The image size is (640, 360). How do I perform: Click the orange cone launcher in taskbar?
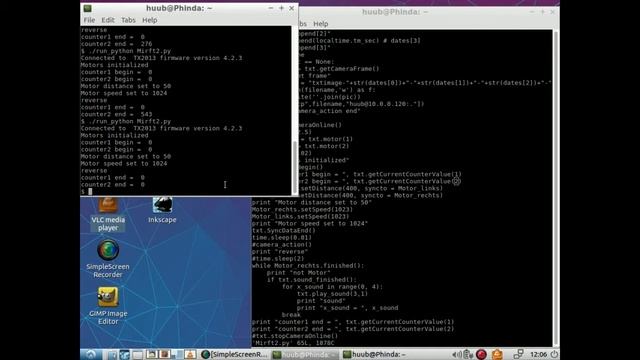(x=190, y=354)
